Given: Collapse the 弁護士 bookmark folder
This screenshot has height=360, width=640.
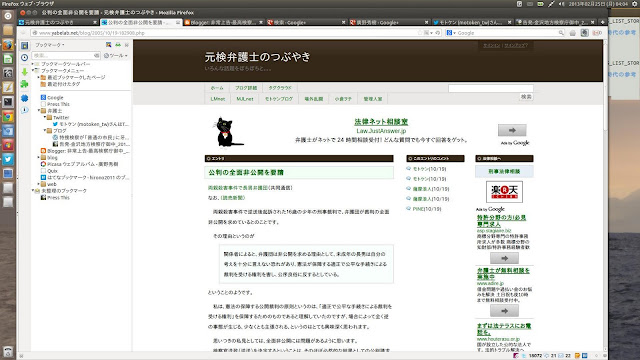Looking at the screenshot, I should coord(39,111).
